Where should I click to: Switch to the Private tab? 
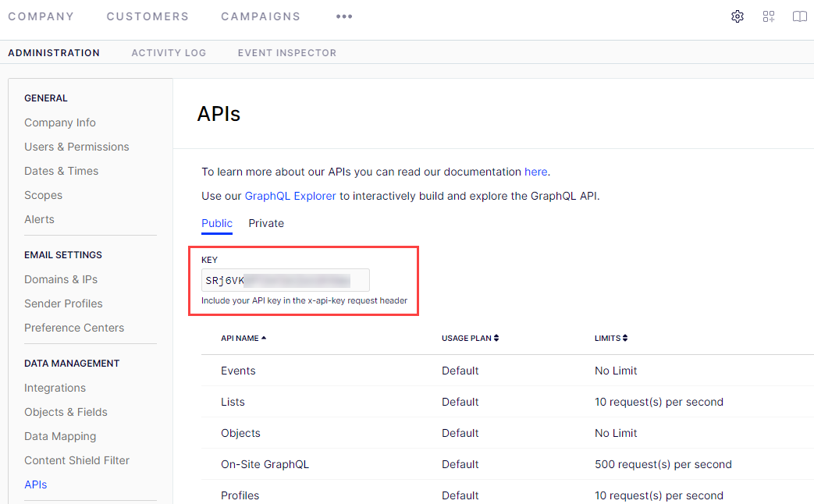coord(266,223)
